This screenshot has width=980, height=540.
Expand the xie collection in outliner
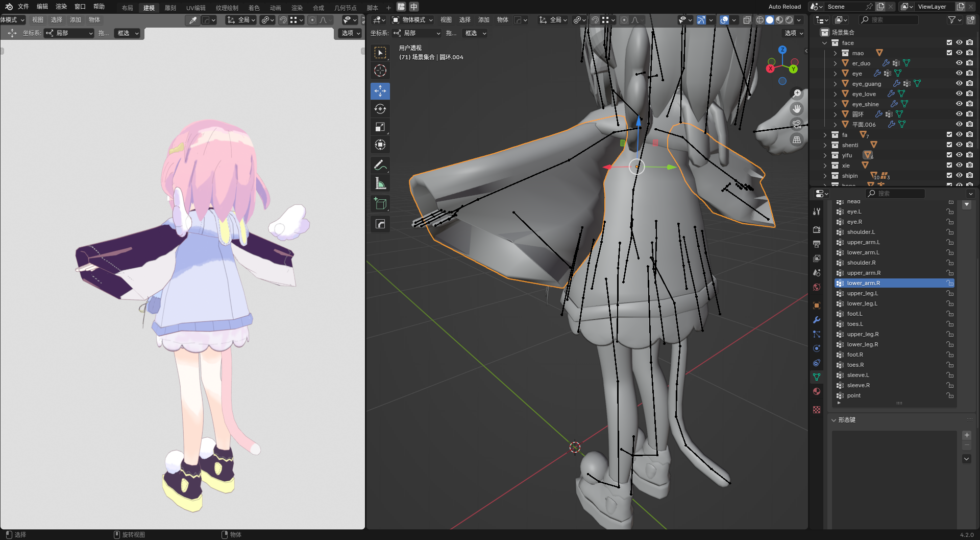(x=825, y=166)
